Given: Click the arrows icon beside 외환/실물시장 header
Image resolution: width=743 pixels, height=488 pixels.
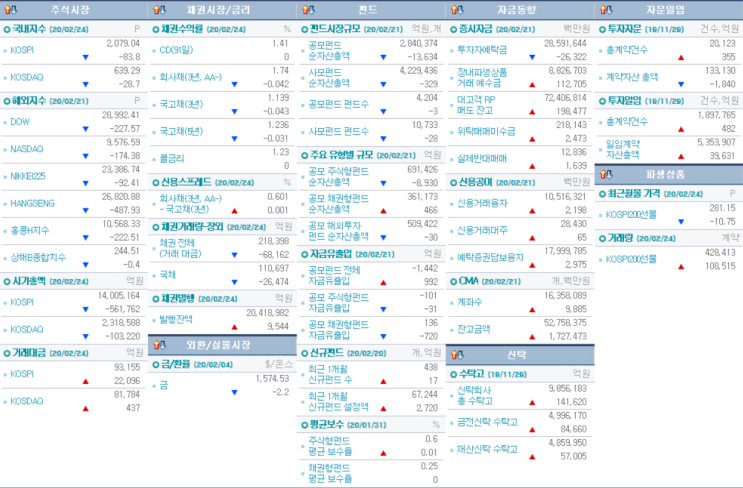Looking at the screenshot, I should (x=160, y=345).
